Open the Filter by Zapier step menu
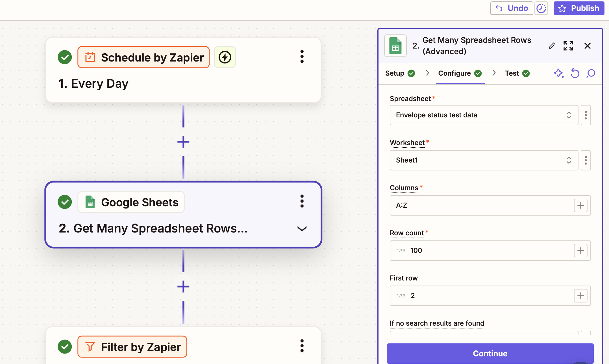Image resolution: width=609 pixels, height=364 pixels. coord(302,346)
